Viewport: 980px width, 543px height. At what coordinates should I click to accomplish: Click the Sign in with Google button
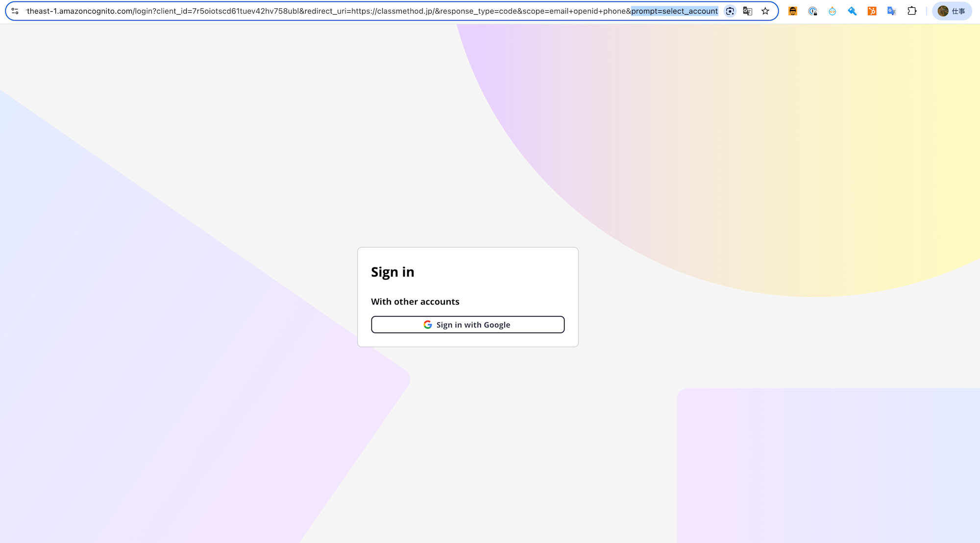pos(467,325)
